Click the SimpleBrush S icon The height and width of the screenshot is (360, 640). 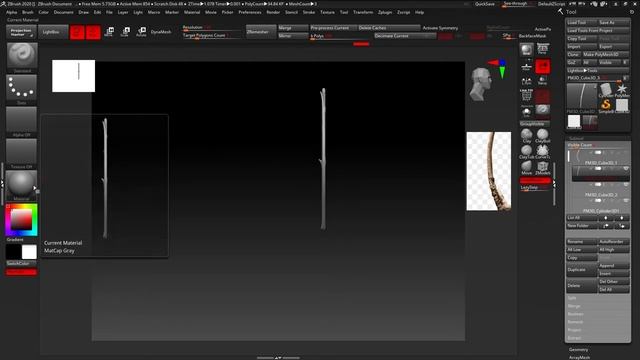click(606, 105)
